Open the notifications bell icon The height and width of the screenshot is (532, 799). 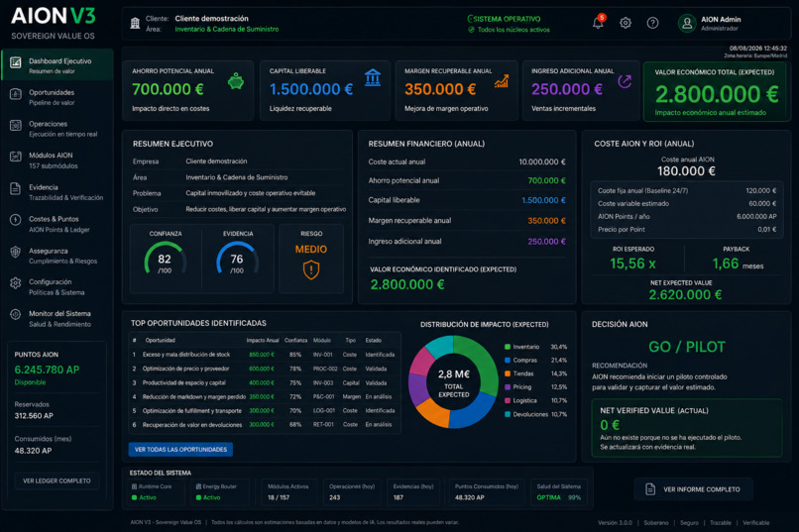pyautogui.click(x=598, y=23)
